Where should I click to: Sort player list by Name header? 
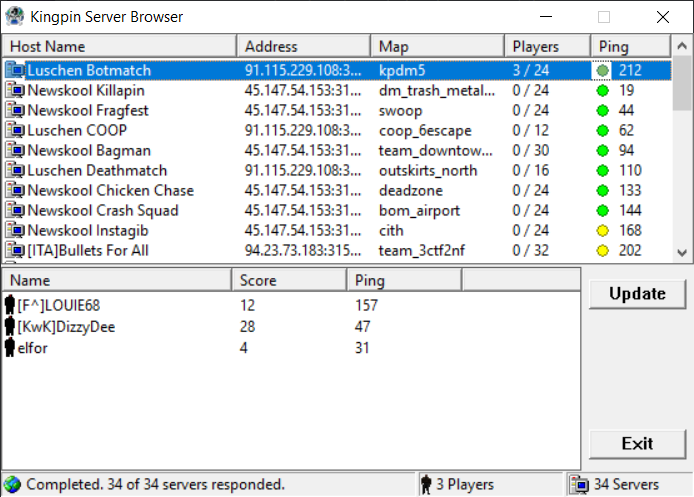(x=117, y=280)
